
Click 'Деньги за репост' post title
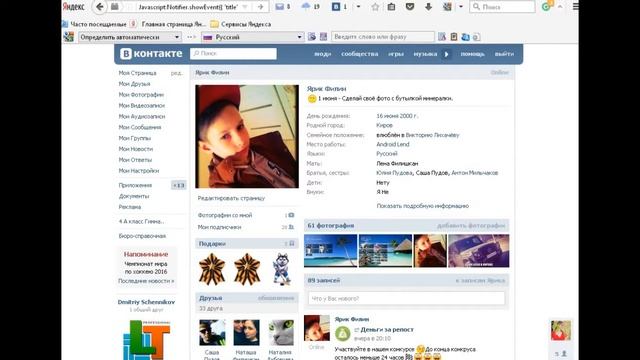point(387,329)
